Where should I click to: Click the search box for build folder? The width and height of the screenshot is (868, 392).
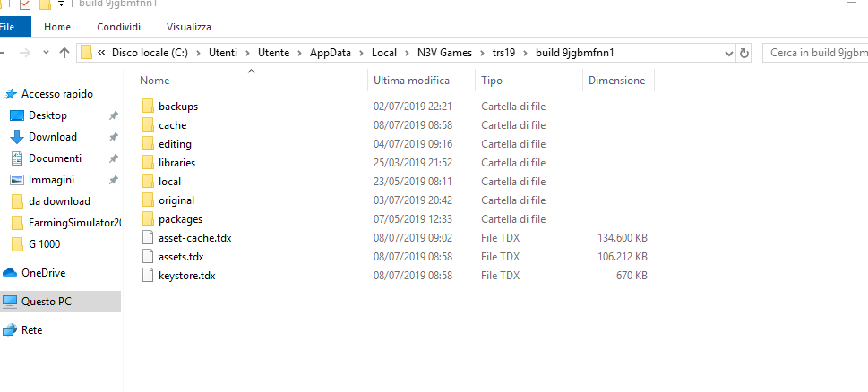click(x=815, y=53)
